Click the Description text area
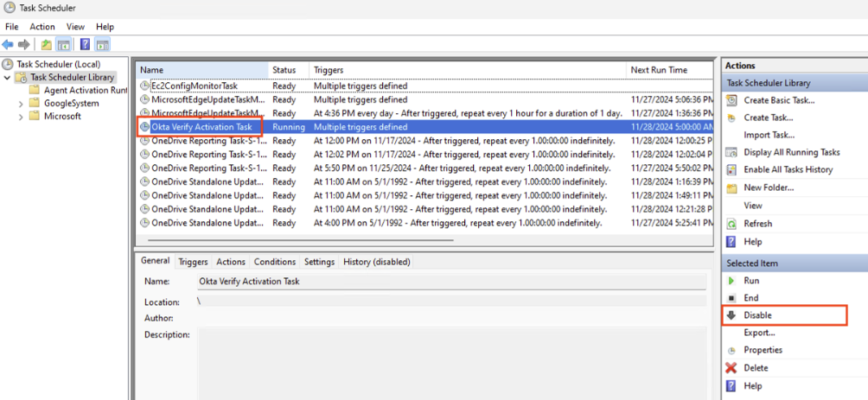The width and height of the screenshot is (868, 400). 451,363
